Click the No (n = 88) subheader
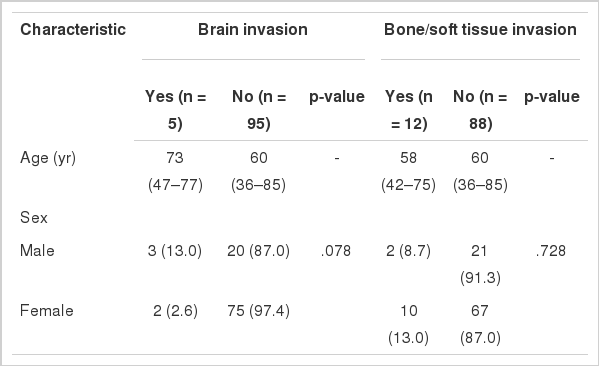 point(480,110)
